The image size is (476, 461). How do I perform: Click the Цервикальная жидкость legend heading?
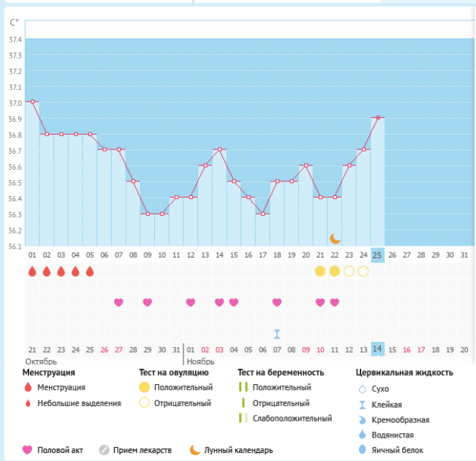pos(404,372)
